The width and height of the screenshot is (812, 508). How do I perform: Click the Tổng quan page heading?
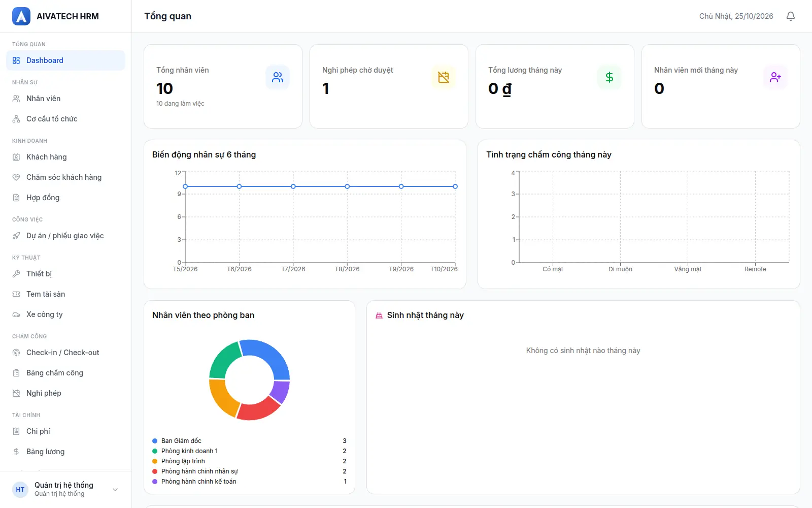click(167, 16)
